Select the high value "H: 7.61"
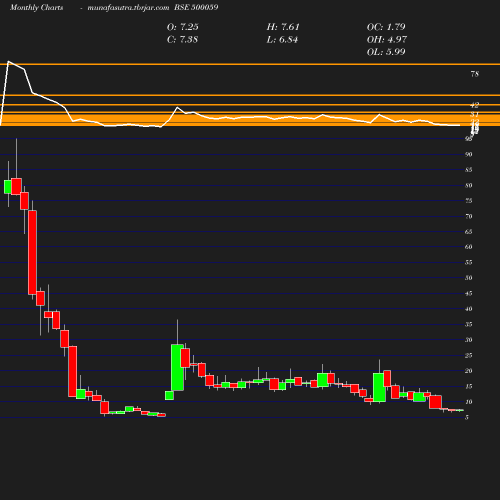500x500 pixels. (283, 27)
